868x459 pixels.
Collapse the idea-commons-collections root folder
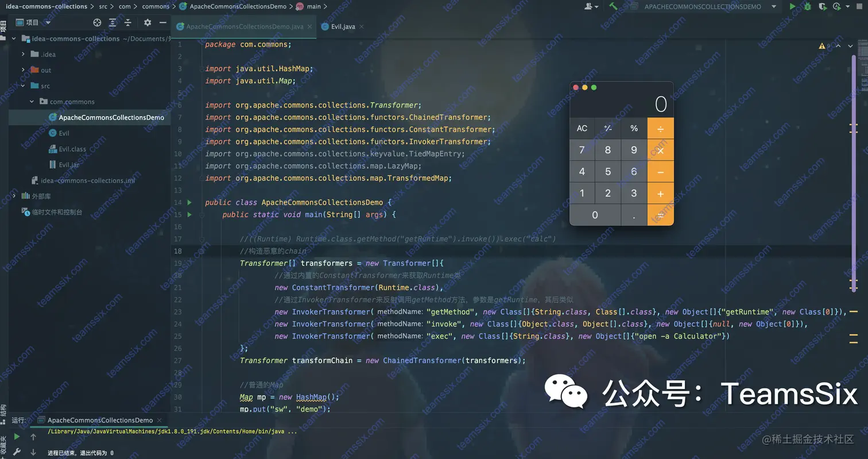[14, 38]
